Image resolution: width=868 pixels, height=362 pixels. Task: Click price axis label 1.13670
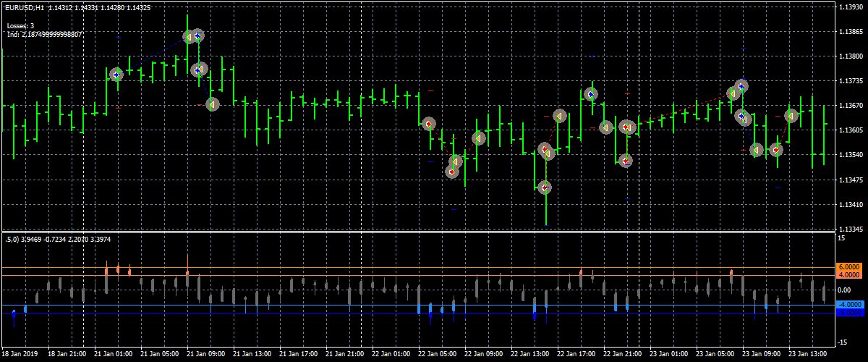pyautogui.click(x=851, y=106)
